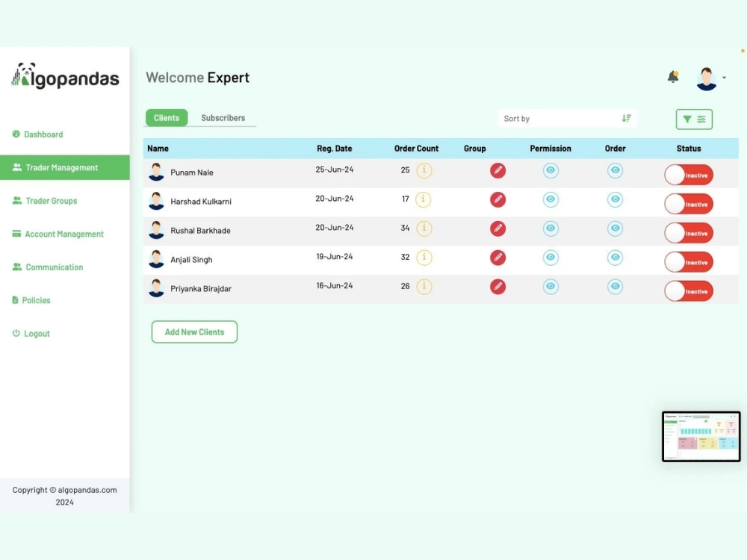Image resolution: width=747 pixels, height=560 pixels.
Task: Open info icon for Harshad Kulkarni order count
Action: point(423,199)
